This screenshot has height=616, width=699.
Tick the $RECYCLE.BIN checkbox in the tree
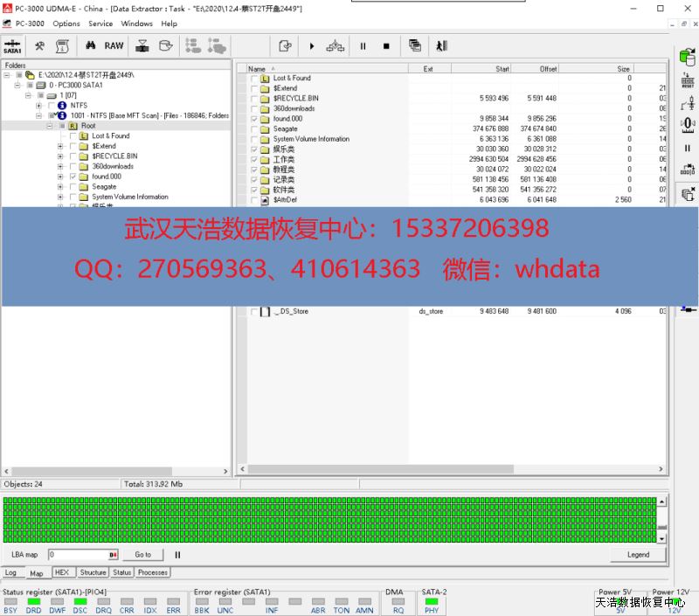[x=73, y=156]
